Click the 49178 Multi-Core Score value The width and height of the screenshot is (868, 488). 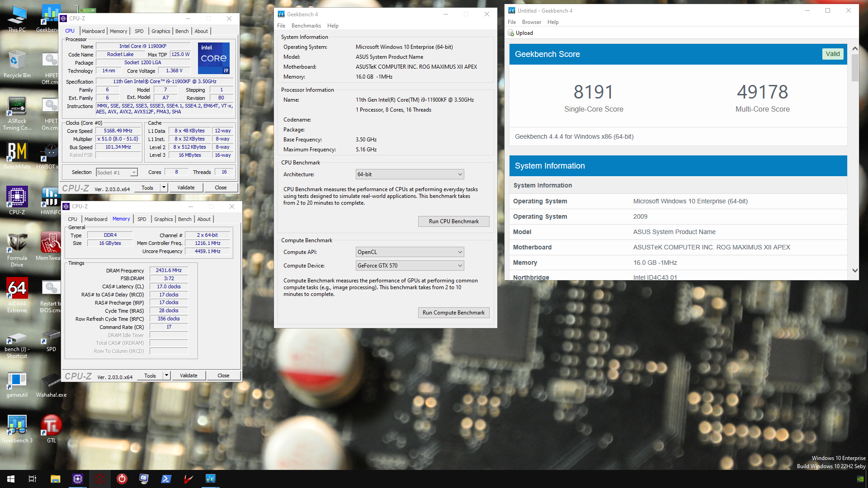(x=763, y=92)
